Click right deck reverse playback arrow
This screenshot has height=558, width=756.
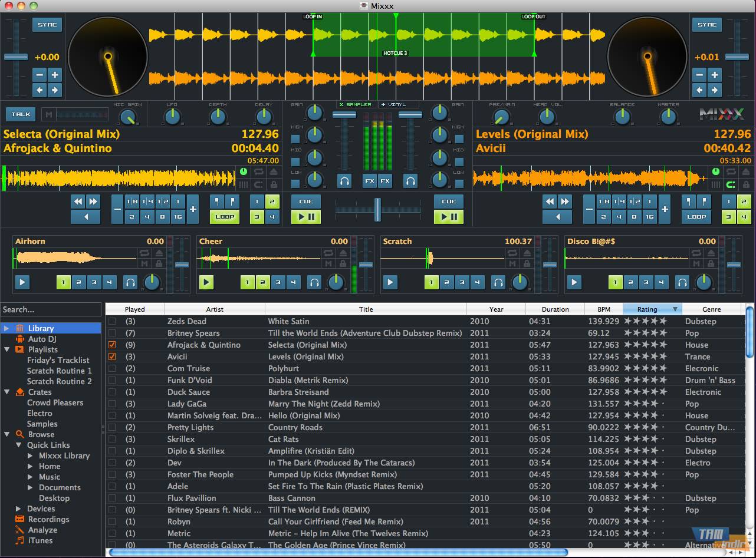(557, 217)
